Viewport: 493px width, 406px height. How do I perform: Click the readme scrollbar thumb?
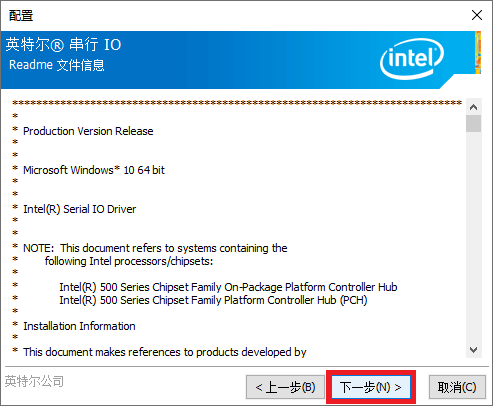[473, 124]
